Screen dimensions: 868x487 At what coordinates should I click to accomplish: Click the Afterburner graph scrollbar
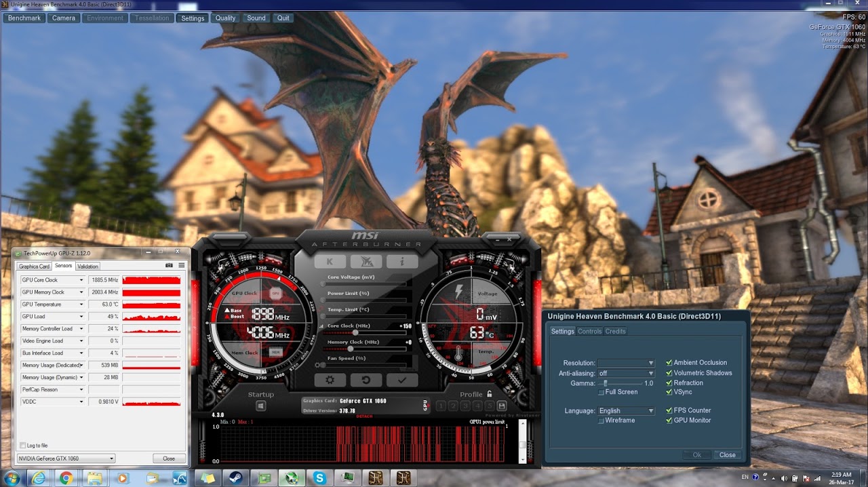(522, 442)
